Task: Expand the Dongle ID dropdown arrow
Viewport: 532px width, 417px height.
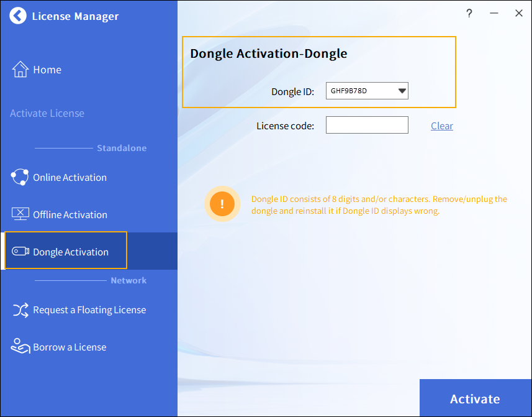Action: click(x=402, y=91)
